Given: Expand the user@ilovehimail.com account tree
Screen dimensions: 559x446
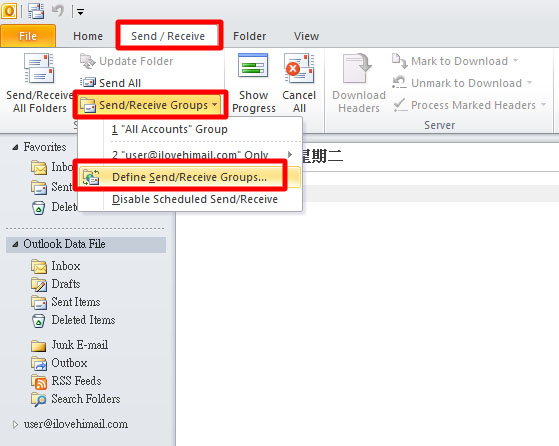Looking at the screenshot, I should pos(15,425).
